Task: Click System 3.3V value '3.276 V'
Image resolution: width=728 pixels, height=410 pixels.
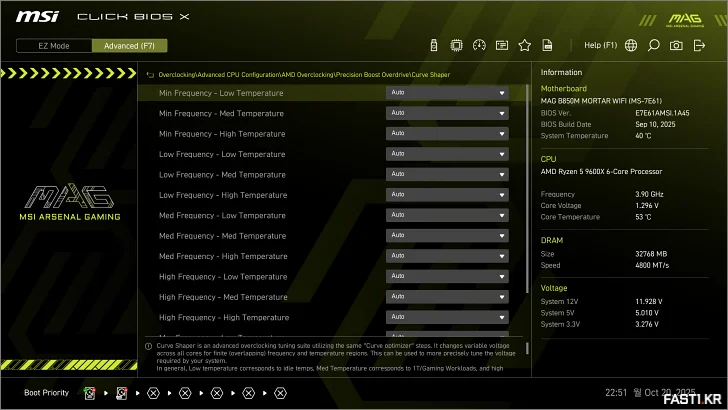Action: click(x=647, y=325)
